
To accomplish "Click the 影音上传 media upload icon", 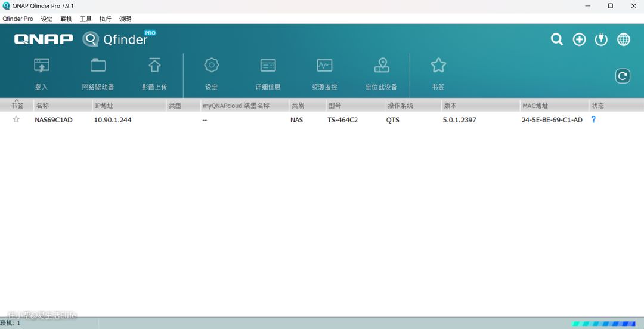I will (x=154, y=66).
